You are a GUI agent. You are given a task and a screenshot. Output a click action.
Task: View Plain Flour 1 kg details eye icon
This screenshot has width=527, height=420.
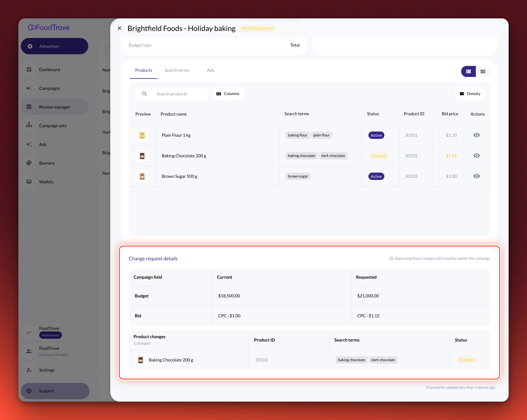476,135
